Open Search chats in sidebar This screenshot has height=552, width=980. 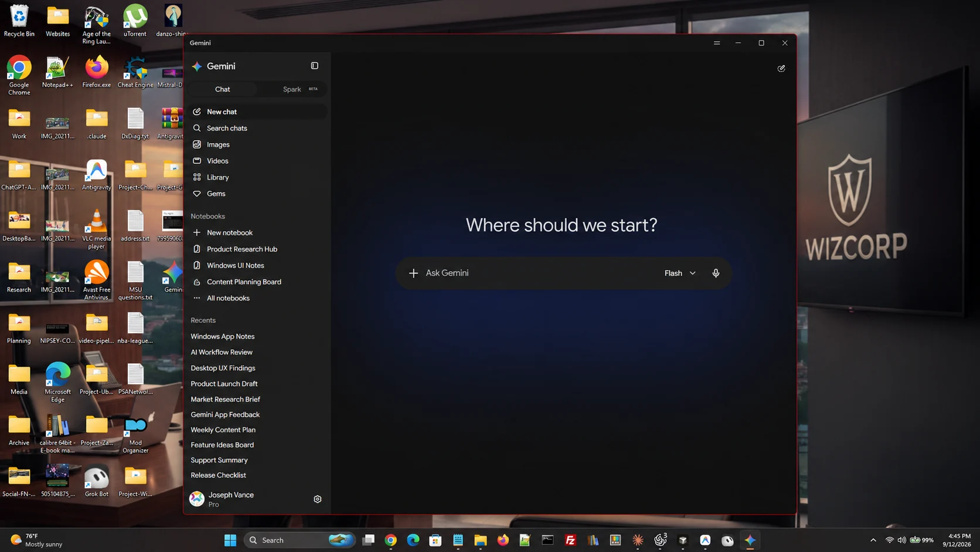(x=257, y=128)
